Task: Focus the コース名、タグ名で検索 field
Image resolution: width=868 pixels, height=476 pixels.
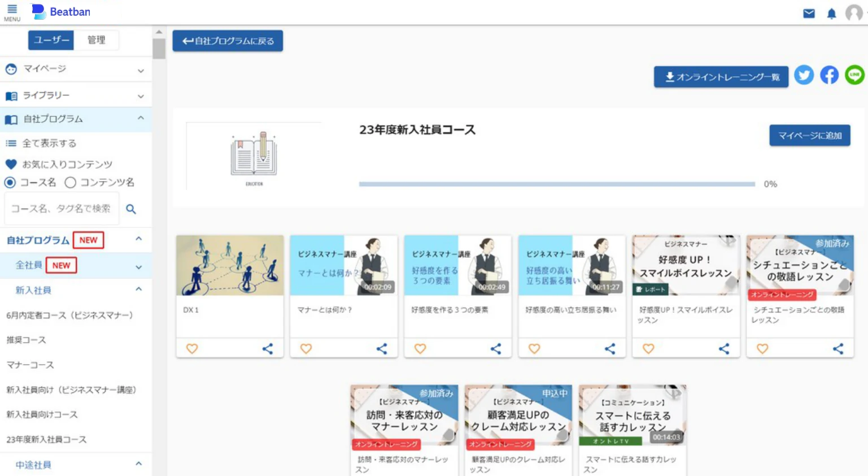Action: coord(62,209)
